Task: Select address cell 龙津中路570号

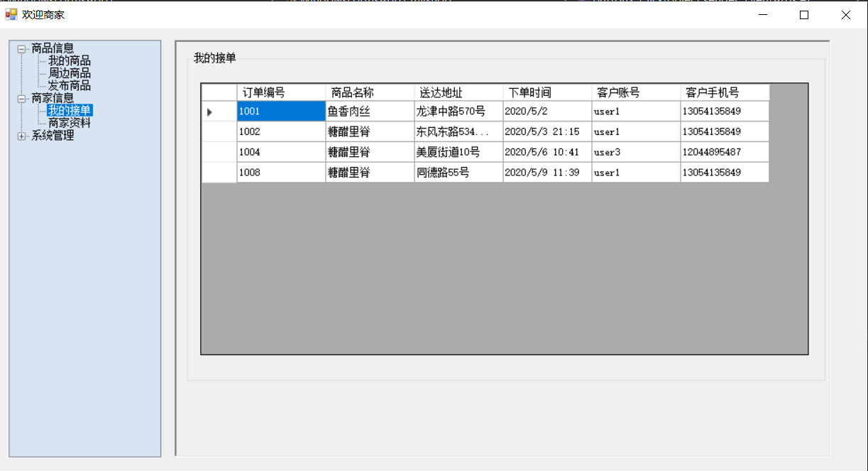Action: [458, 112]
